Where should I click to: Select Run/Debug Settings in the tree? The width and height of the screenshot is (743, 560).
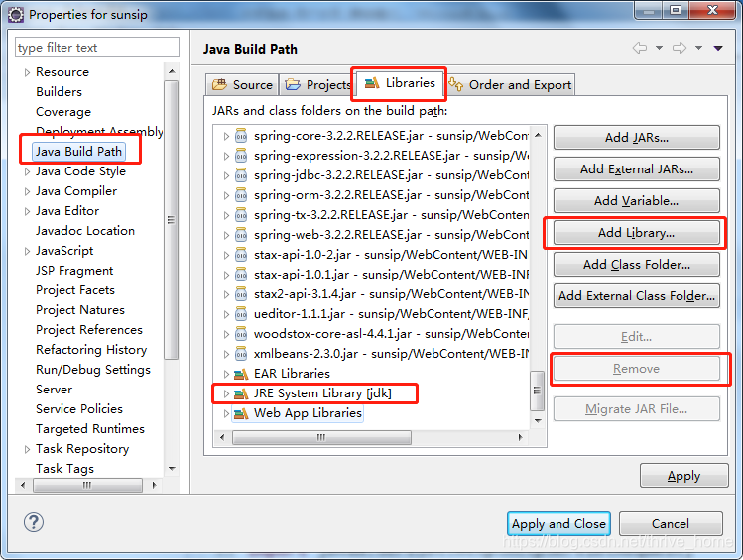pyautogui.click(x=93, y=370)
